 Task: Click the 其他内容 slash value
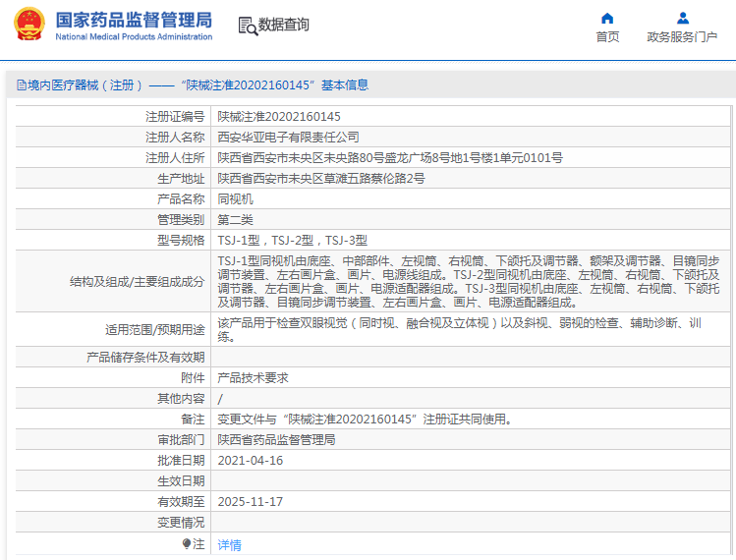click(220, 399)
